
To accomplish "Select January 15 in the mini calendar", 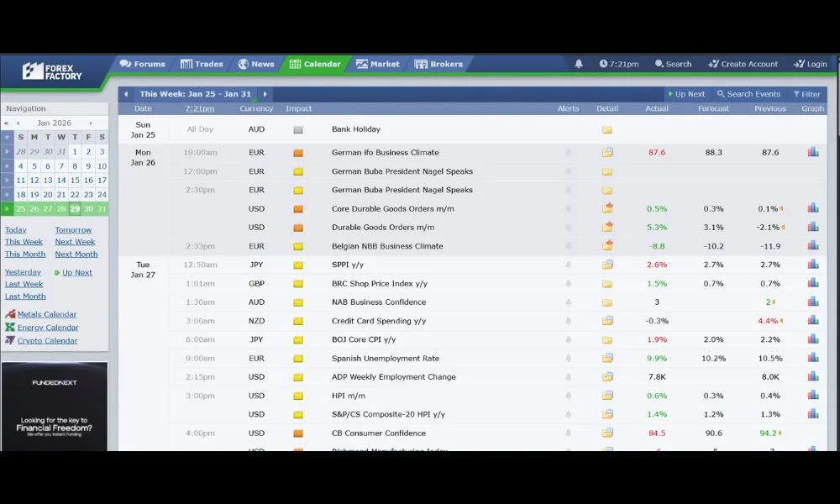I will tap(75, 180).
